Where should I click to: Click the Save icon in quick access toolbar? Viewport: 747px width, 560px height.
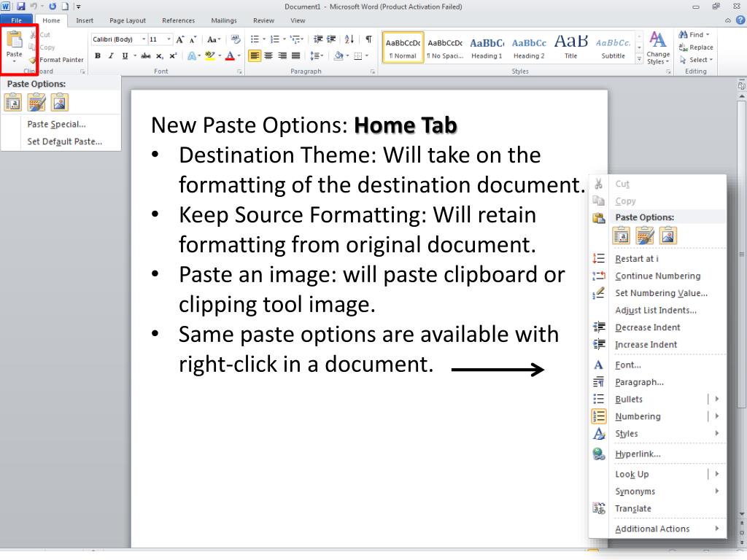pos(20,7)
